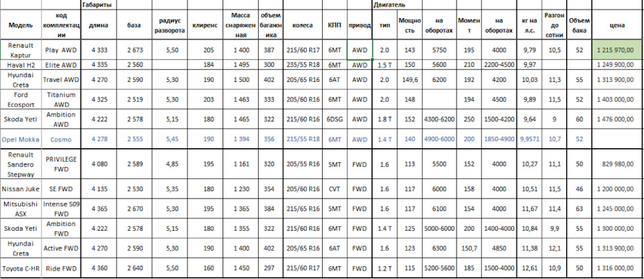Viewport: 644px width, 279px height.
Task: Click the Двигатель group header
Action: tap(389, 5)
